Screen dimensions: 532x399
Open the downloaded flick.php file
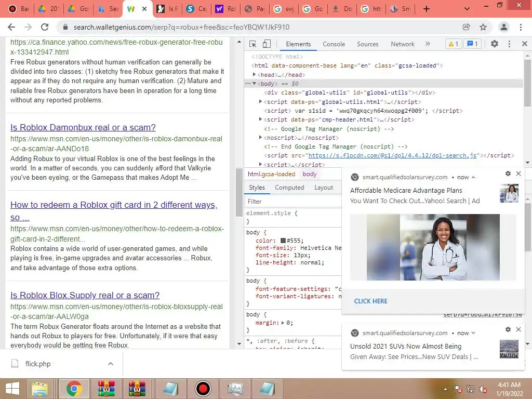click(x=38, y=364)
